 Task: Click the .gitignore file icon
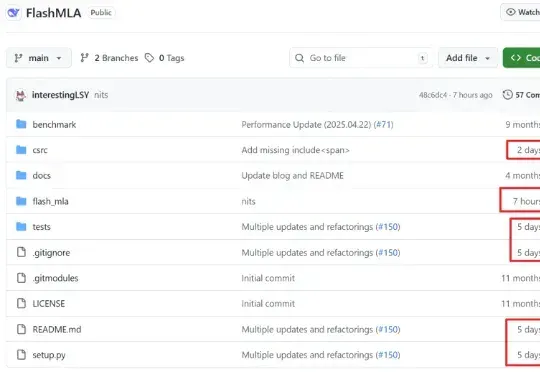pos(21,252)
